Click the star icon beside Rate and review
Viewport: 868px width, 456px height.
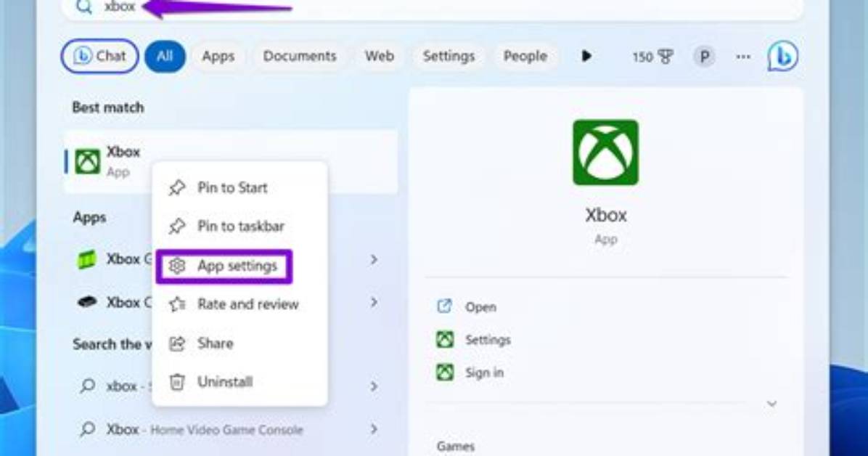[x=177, y=304]
